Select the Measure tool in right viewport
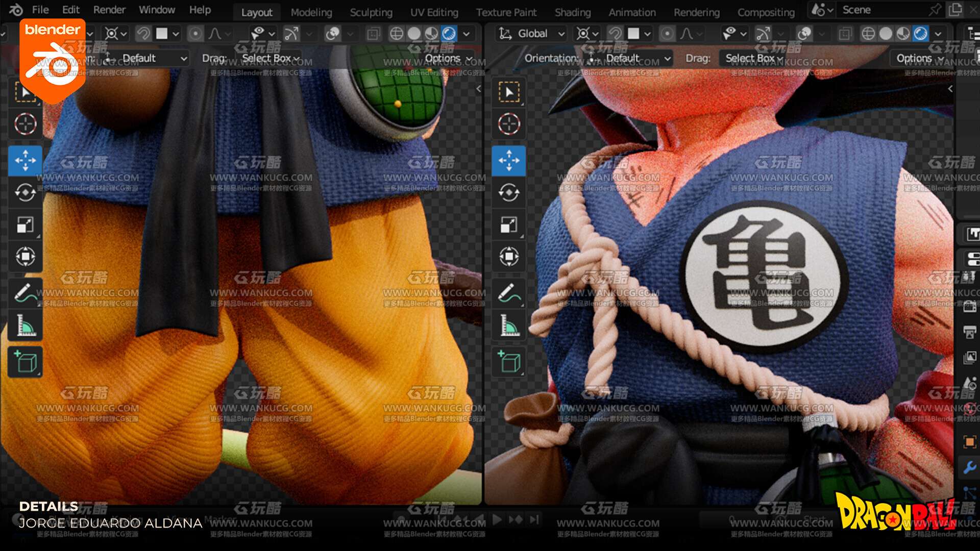The height and width of the screenshot is (551, 980). point(509,325)
